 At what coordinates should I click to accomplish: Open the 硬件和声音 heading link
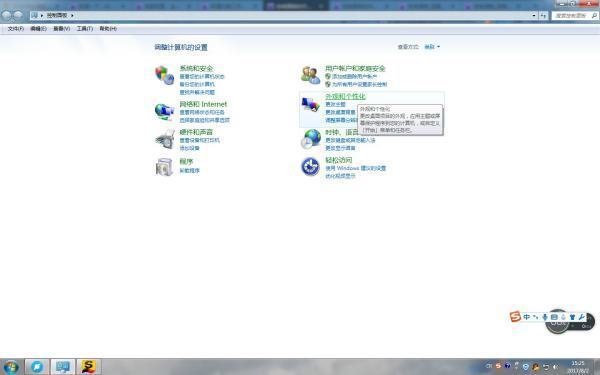tap(196, 132)
